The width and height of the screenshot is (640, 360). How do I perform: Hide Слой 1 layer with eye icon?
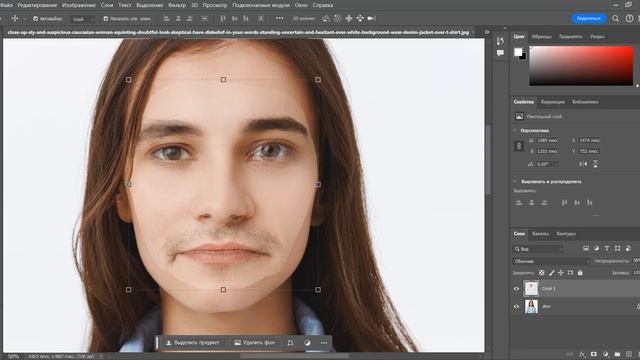(516, 289)
